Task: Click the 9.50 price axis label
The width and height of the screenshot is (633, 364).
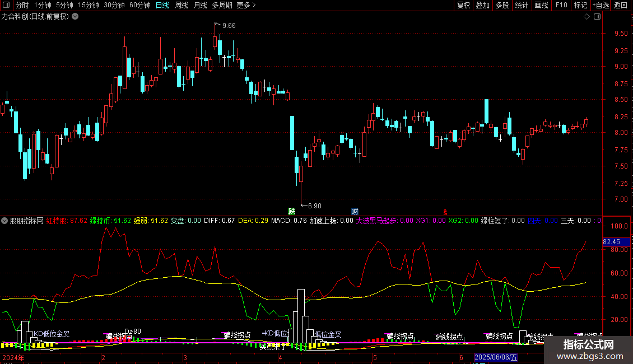Action: click(x=621, y=34)
